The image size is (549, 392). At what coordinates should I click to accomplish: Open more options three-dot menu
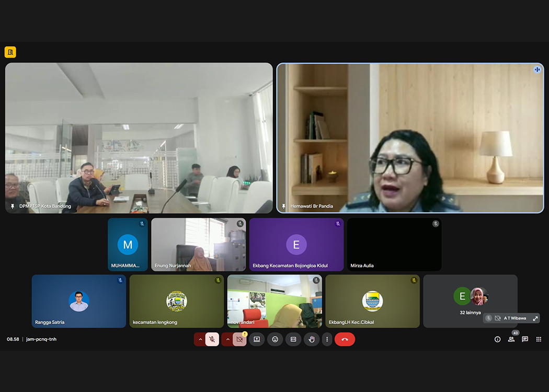pyautogui.click(x=327, y=339)
